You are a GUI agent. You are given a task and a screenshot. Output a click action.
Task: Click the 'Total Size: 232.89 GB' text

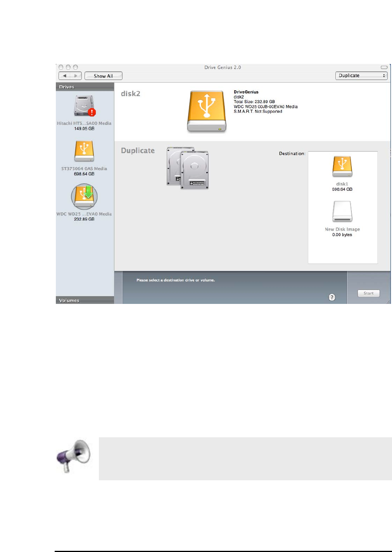click(x=254, y=102)
